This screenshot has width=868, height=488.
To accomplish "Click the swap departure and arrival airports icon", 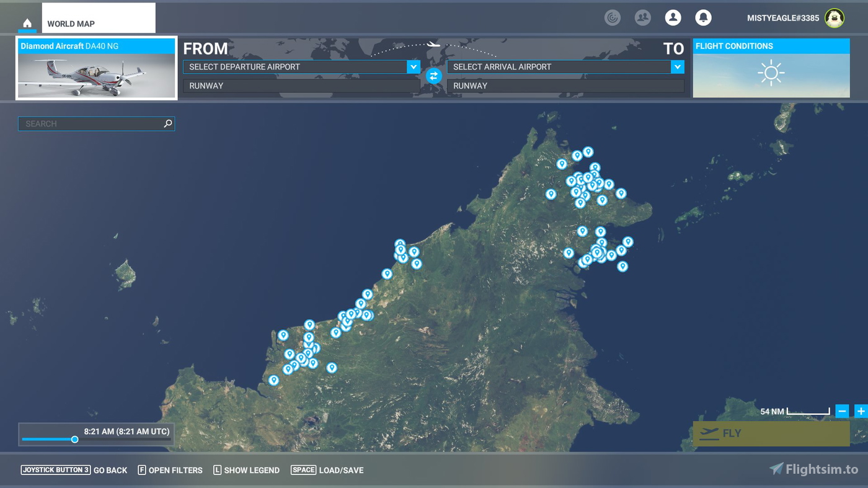I will (x=433, y=76).
